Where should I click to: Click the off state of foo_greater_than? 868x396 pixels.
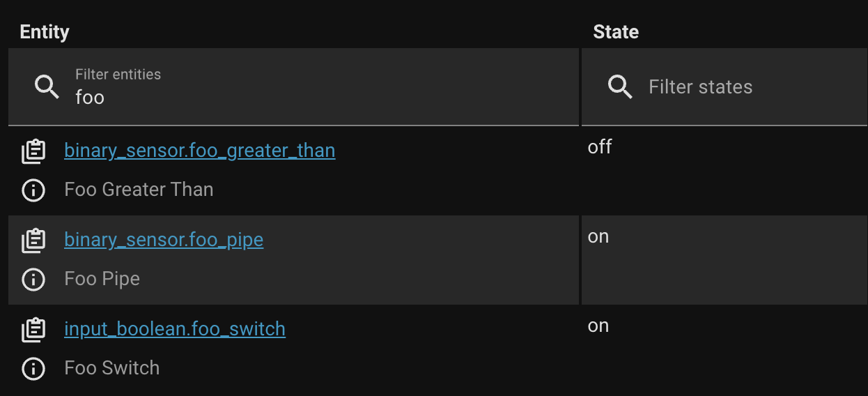click(600, 147)
